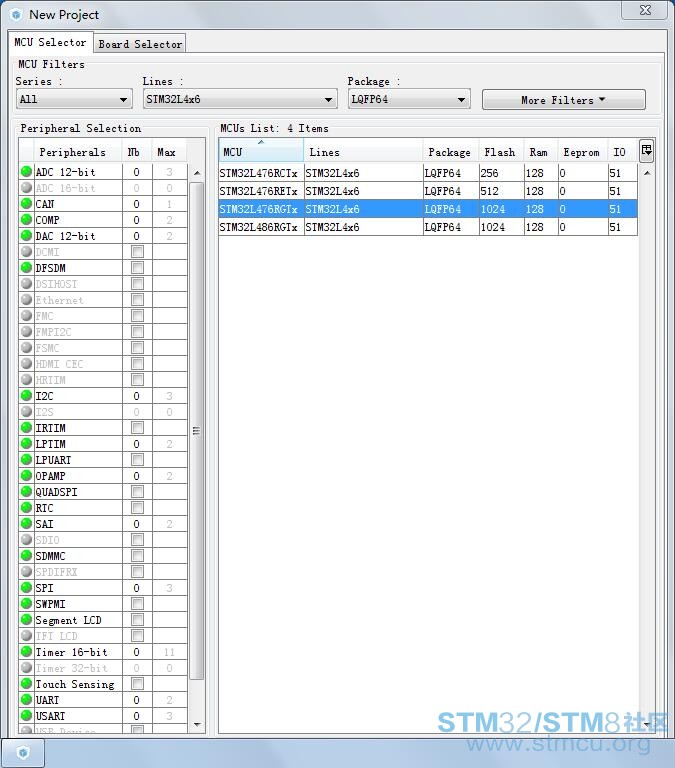Click the taskbar application icon at bottom left

coord(23,752)
